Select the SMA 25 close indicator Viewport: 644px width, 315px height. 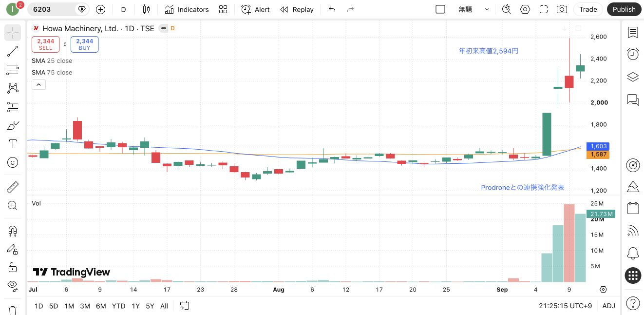point(52,61)
